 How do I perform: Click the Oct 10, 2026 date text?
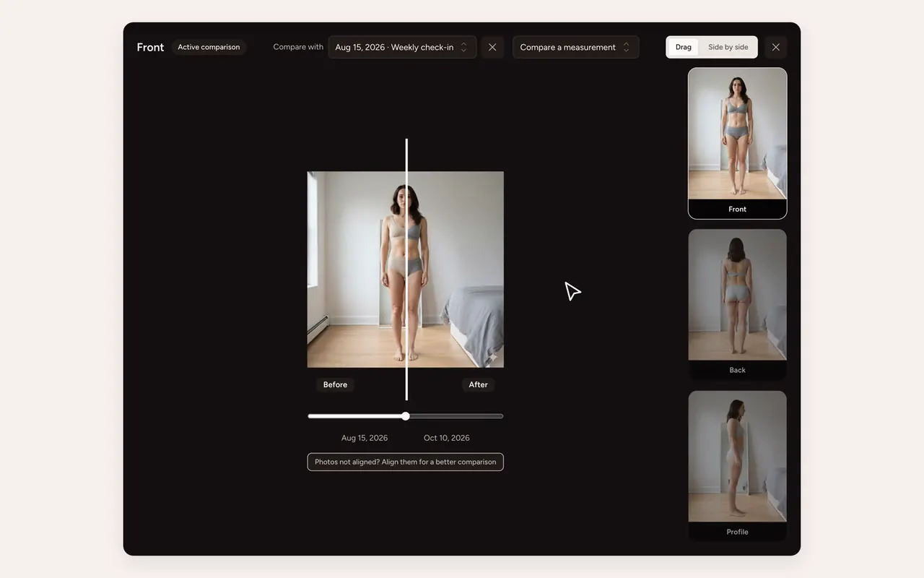click(x=446, y=438)
